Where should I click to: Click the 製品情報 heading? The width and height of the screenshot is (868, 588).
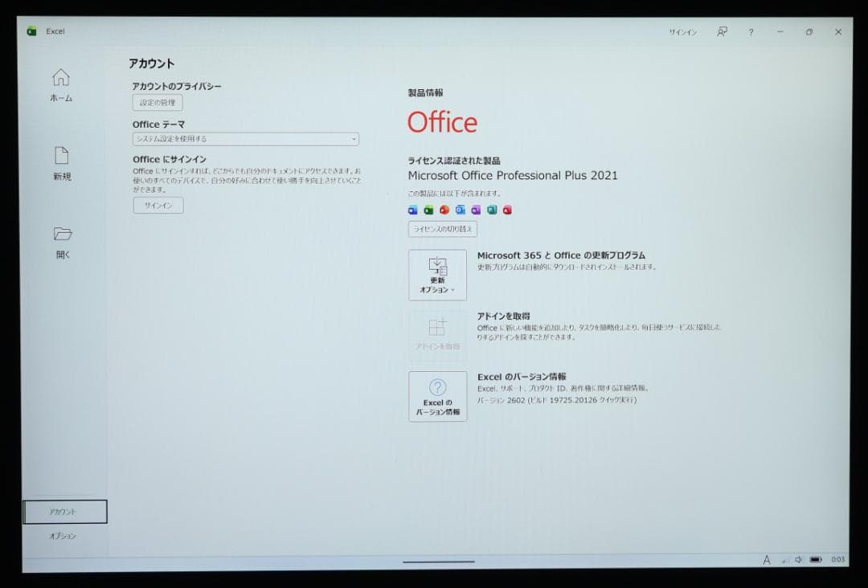pos(426,93)
